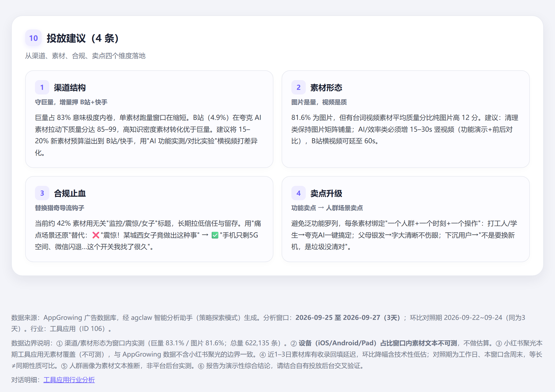Click the subheading 替换猎奇导流钩子

(60, 208)
